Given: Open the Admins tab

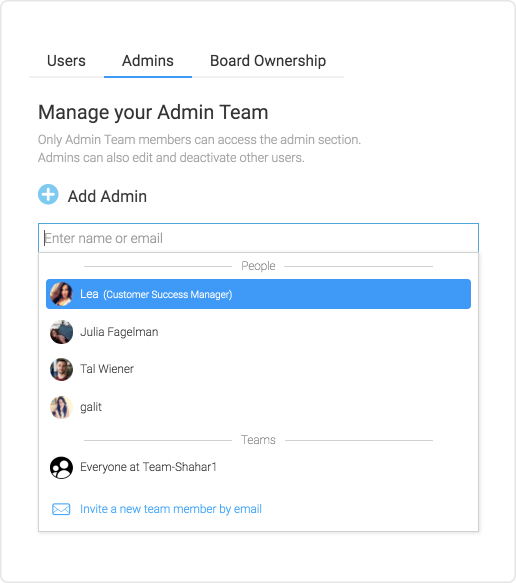Looking at the screenshot, I should click(x=148, y=61).
